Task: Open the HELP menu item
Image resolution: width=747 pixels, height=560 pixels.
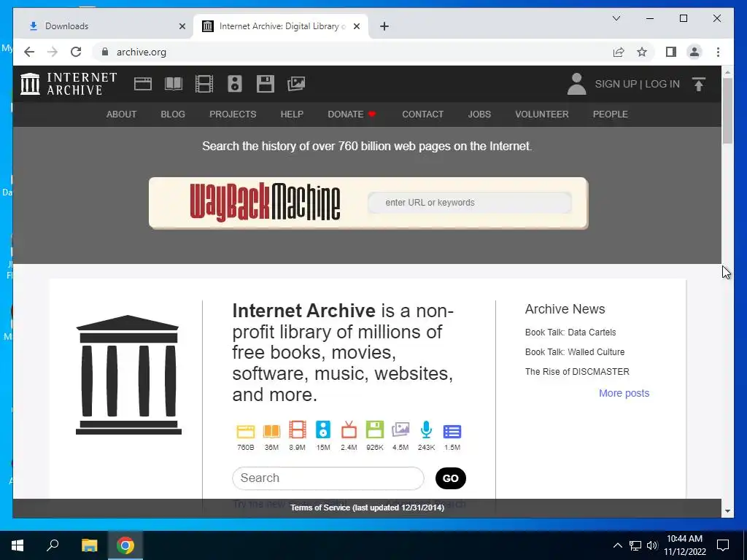Action: point(292,114)
